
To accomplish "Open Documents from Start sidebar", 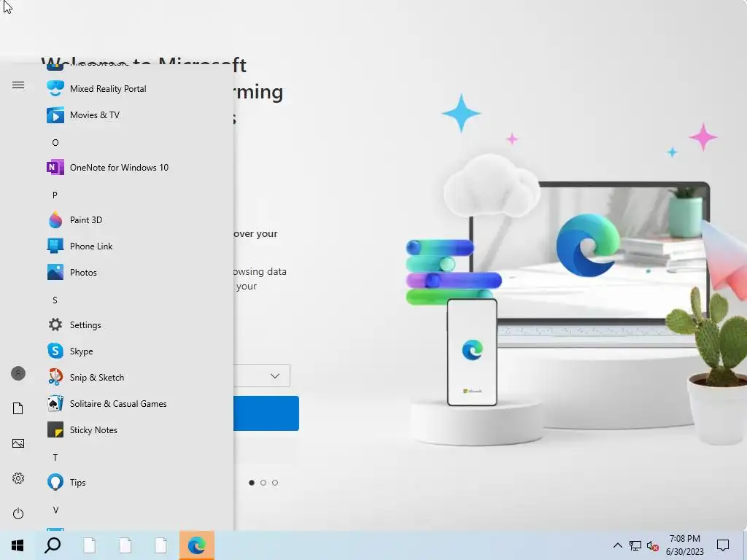I will (x=18, y=408).
